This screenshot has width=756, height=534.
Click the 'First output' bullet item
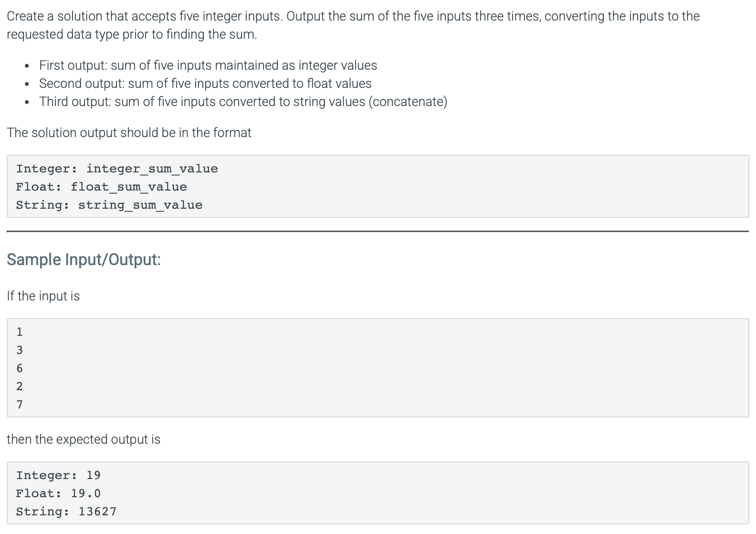pos(208,65)
